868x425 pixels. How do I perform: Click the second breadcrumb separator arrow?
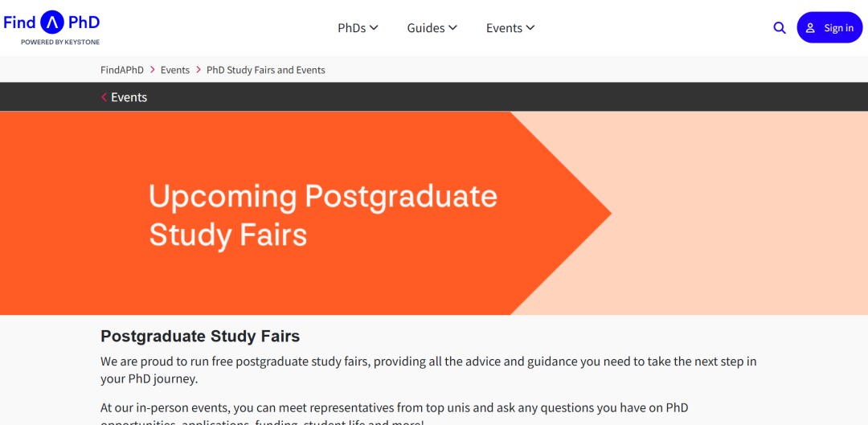199,70
